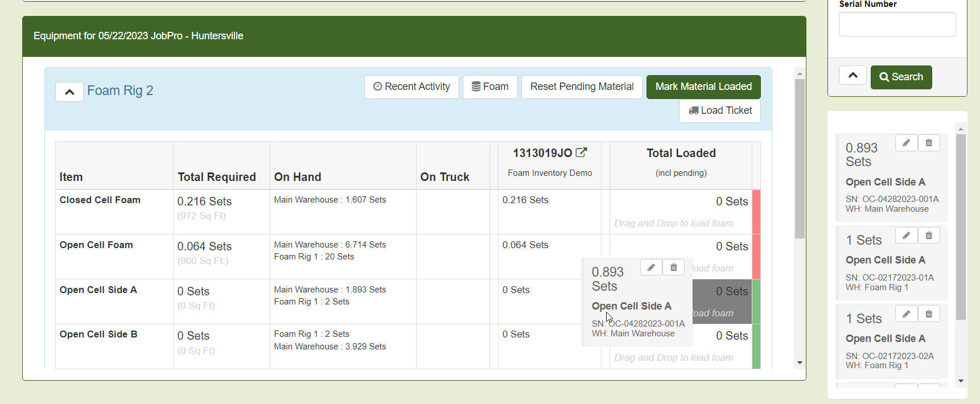Click Mark Material Loaded
This screenshot has width=980, height=404.
click(703, 87)
